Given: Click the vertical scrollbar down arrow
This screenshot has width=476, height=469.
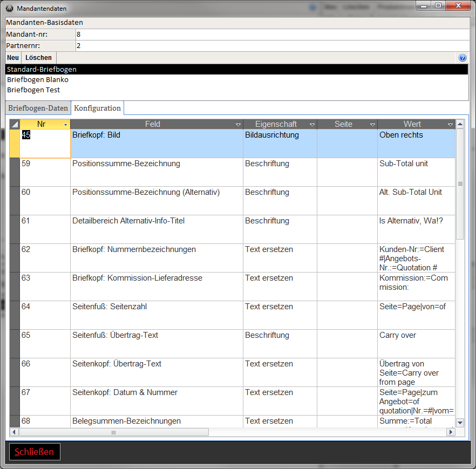Looking at the screenshot, I should pos(460,422).
